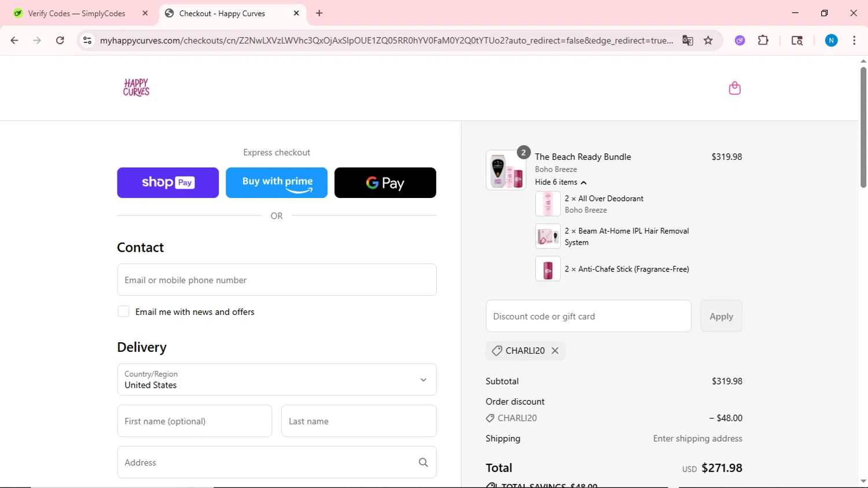Focus the First name (optional) field
Viewport: 868px width, 488px height.
(194, 421)
